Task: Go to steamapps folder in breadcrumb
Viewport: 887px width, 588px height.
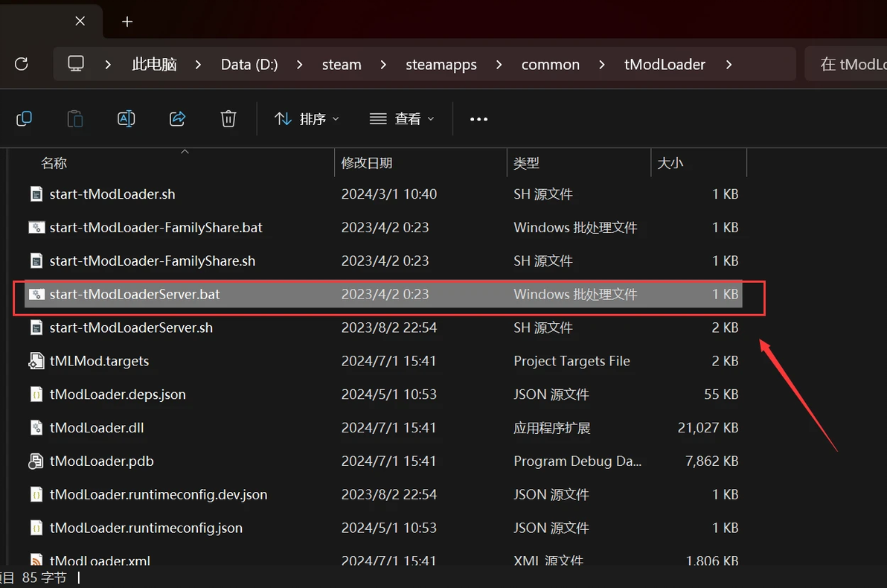Action: pos(441,65)
